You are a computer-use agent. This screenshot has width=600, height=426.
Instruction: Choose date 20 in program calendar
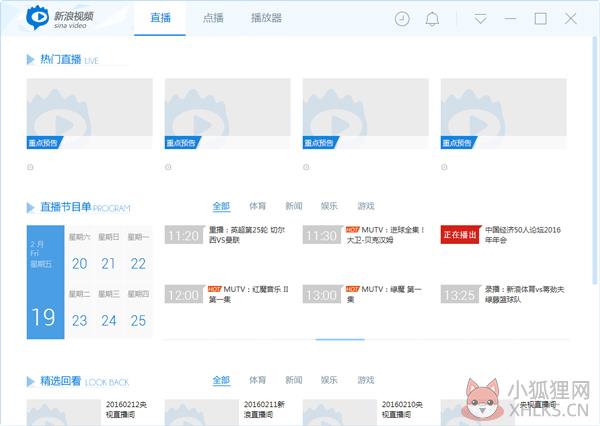tap(80, 263)
